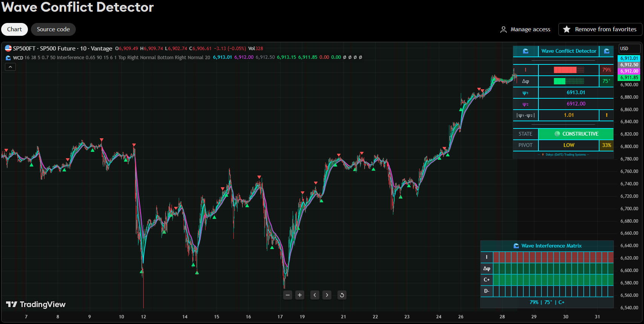This screenshot has height=324, width=644.
Task: Click the LOW pivot cell
Action: (x=569, y=145)
